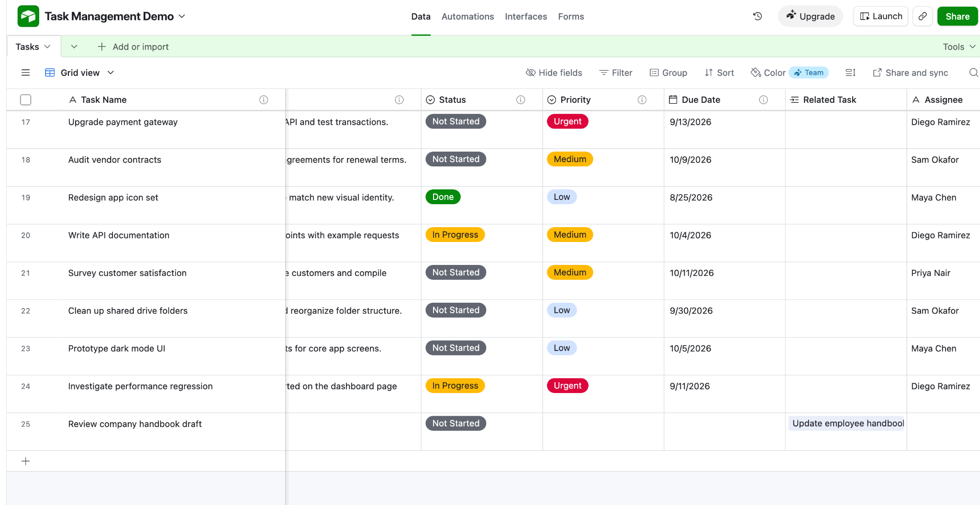Switch to the Interfaces tab
980x505 pixels.
pyautogui.click(x=526, y=16)
